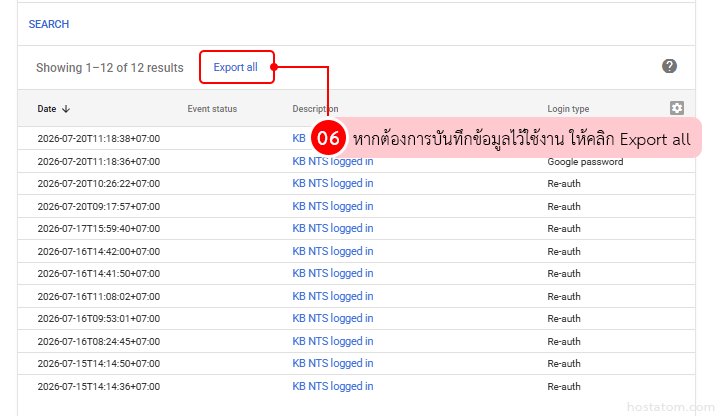
Task: Select date 2026-07-20T09:17:57+07:00
Action: 99,207
